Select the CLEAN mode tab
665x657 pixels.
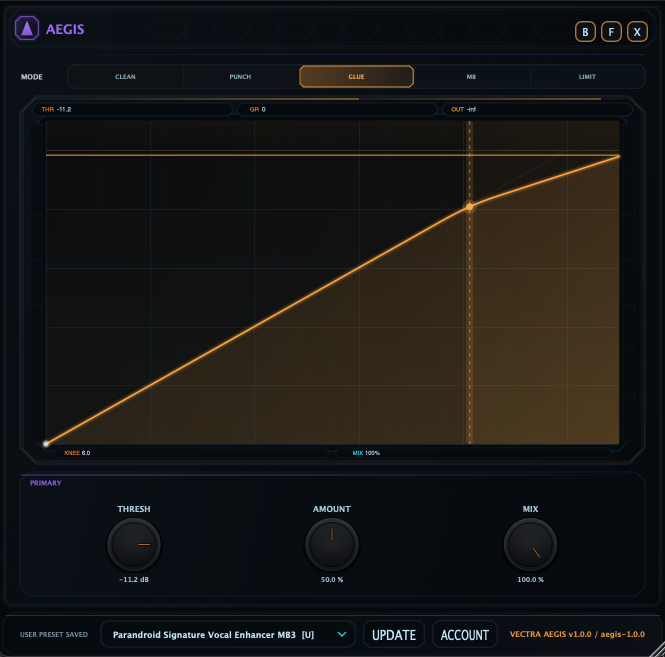click(126, 77)
